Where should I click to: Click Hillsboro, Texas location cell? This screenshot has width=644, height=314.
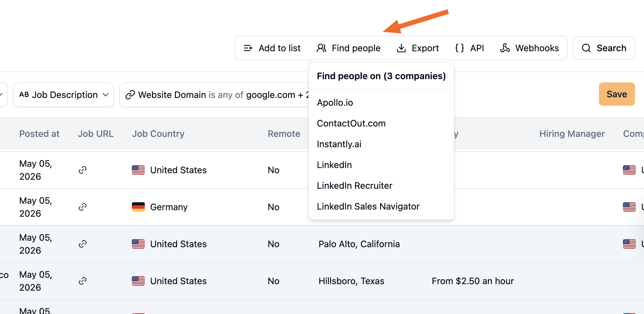[351, 281]
